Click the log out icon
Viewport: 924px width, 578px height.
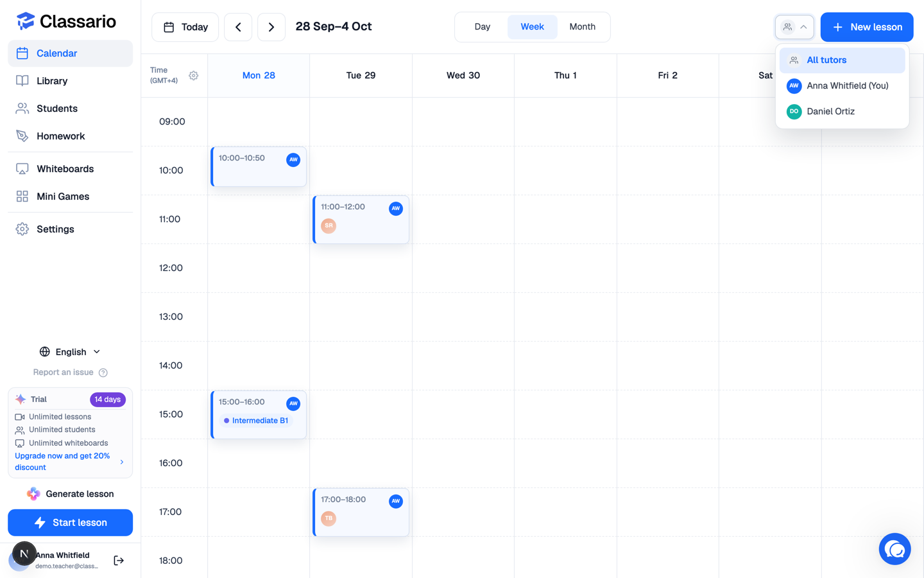click(119, 561)
